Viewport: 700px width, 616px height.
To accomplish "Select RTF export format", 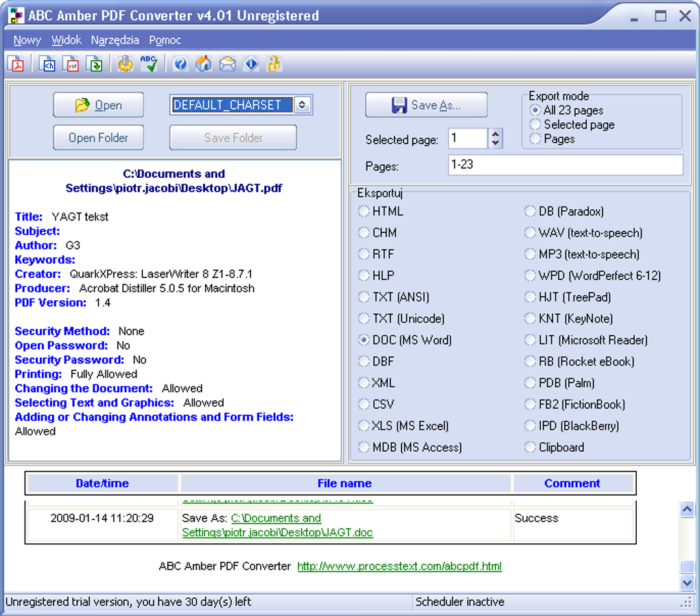I will [x=376, y=253].
